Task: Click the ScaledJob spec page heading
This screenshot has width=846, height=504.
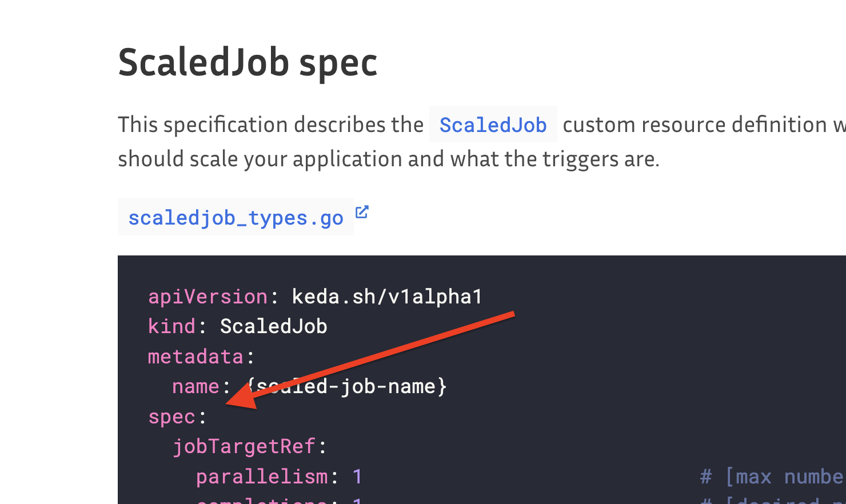Action: pos(247,62)
